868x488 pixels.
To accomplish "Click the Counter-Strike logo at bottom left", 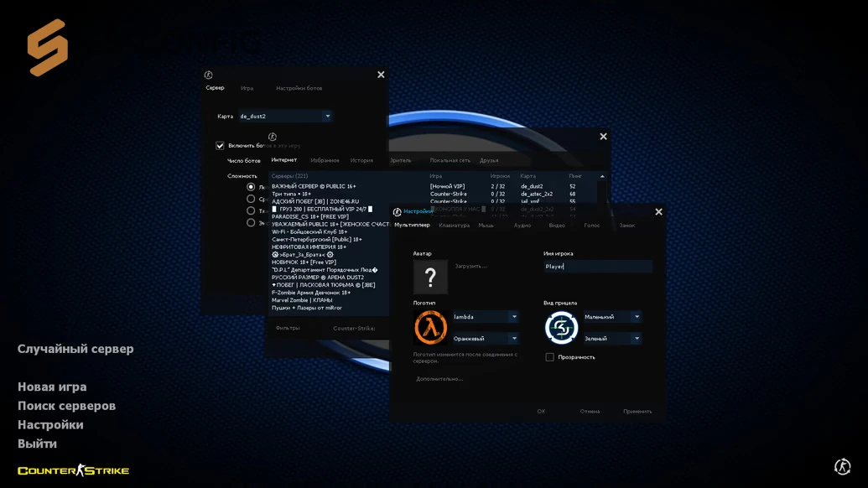I will coord(74,470).
